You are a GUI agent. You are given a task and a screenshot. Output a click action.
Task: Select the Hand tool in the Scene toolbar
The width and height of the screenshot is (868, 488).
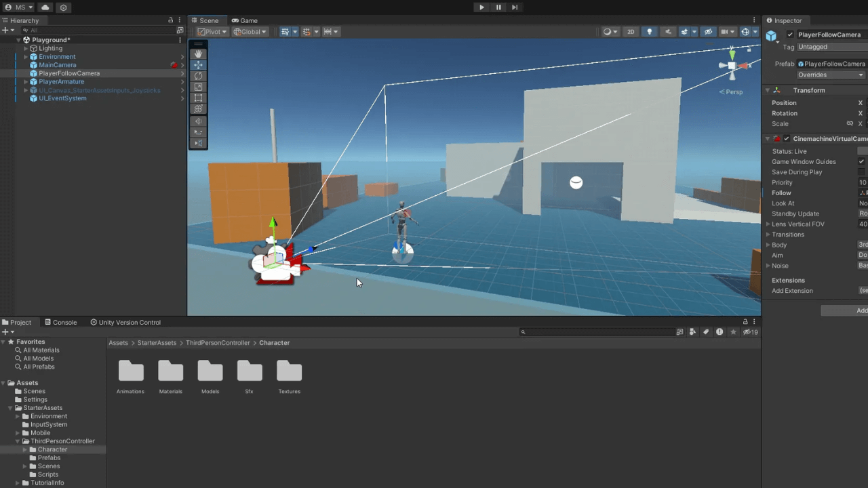[198, 54]
